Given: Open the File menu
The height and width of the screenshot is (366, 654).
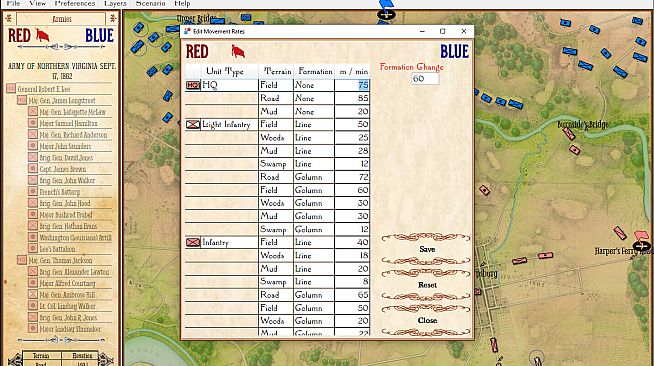Looking at the screenshot, I should 13,3.
